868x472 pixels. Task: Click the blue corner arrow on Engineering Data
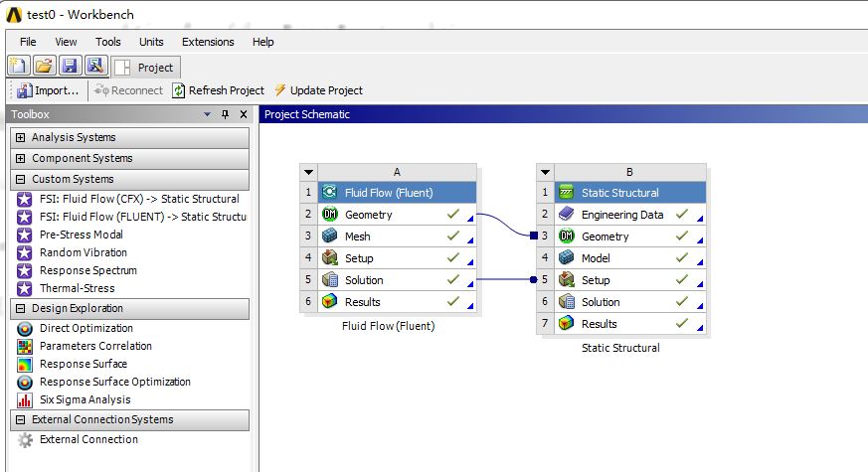click(700, 218)
